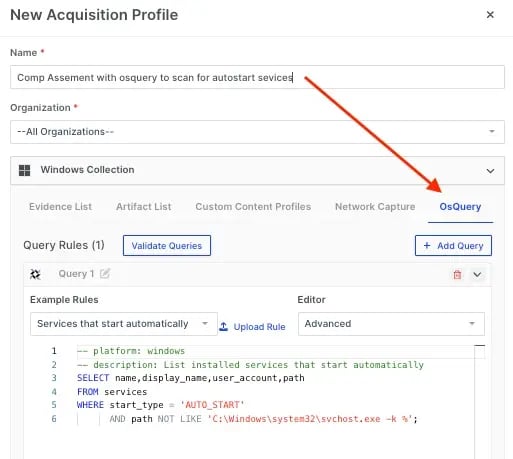Screen dimensions: 513x459
Task: Click the Upload Rule link
Action: tap(259, 327)
